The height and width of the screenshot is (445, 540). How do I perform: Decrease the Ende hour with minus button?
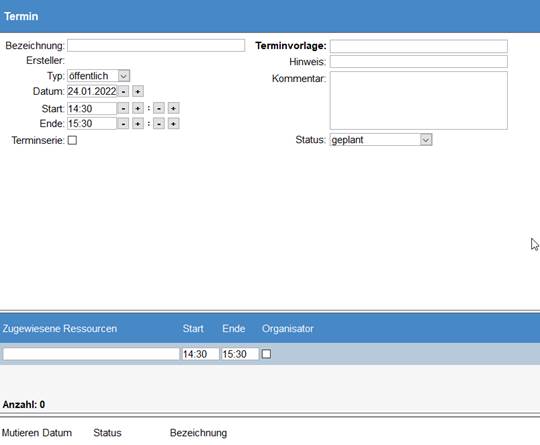point(123,124)
